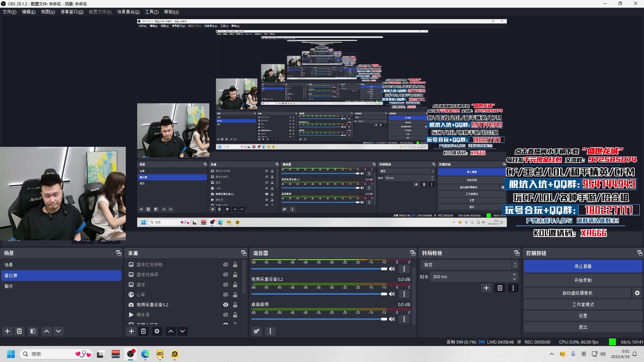Move the selected scene down with the arrow icon
Viewport: 644px width, 362px height.
point(58,331)
